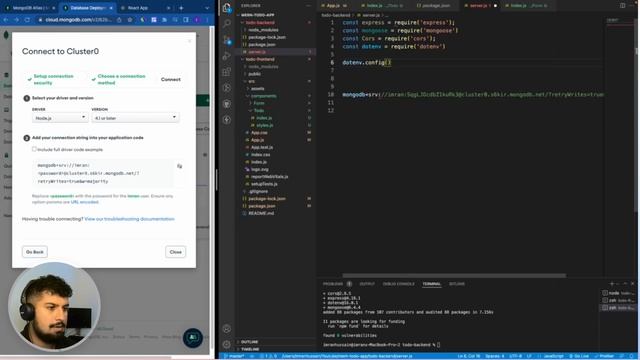Enable Include full driver code example
Screen dimensions: 640x360
point(34,149)
